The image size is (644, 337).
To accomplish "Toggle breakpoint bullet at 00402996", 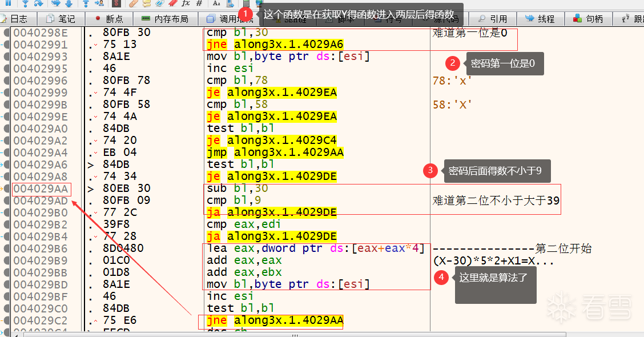I will 7,81.
